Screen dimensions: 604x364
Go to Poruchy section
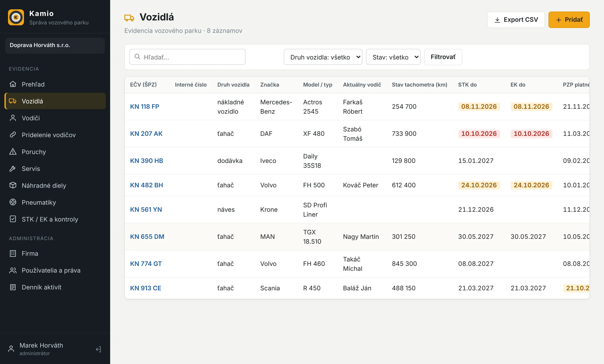tap(55, 152)
